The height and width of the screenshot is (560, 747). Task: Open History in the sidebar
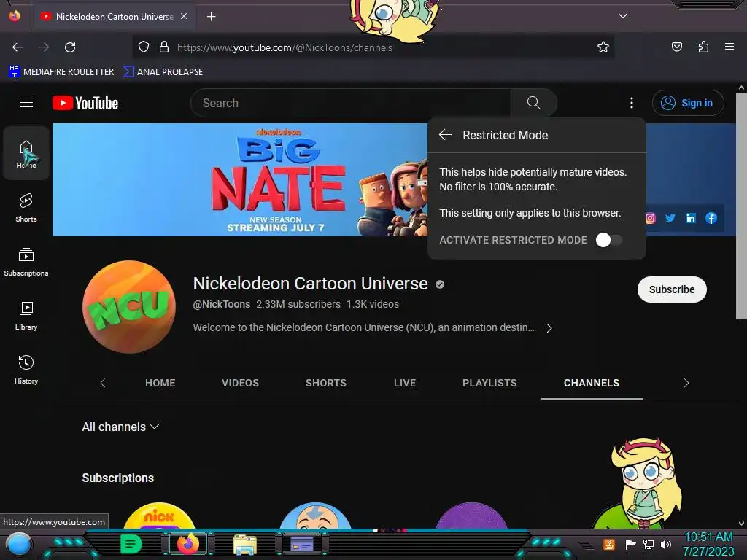[26, 369]
